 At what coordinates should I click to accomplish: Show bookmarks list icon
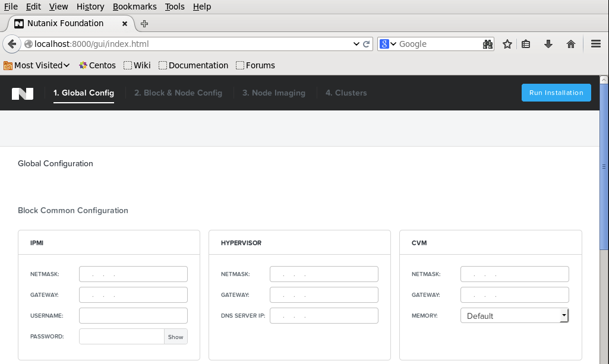coord(526,44)
